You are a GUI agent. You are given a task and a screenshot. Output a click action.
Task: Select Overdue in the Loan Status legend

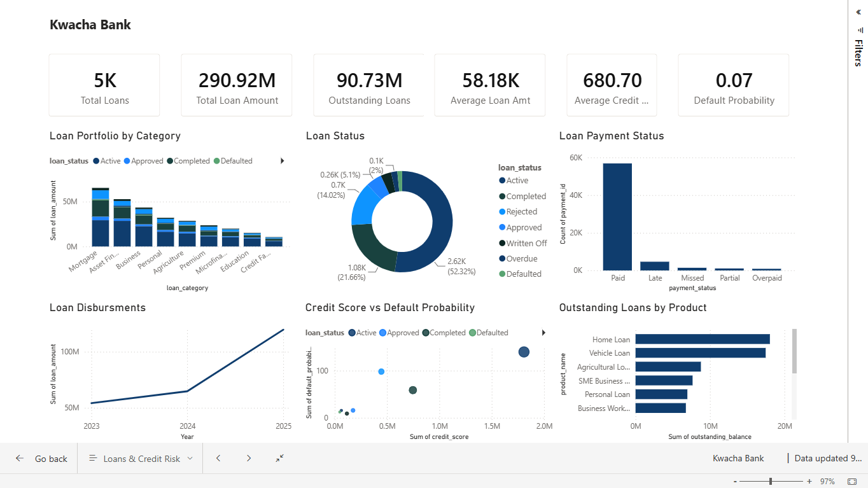pos(518,259)
